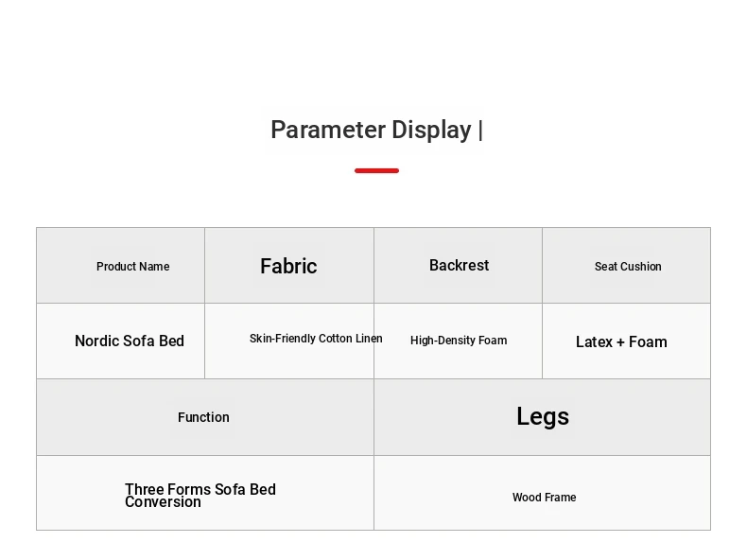Click Three Forms Sofa Bed Conversion text

pos(200,495)
